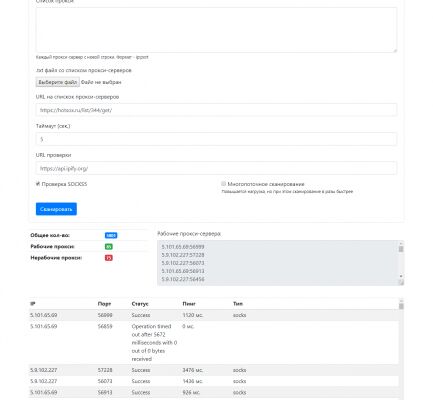Click 'Файл не выбран' file status text
This screenshot has width=433, height=400.
[101, 82]
